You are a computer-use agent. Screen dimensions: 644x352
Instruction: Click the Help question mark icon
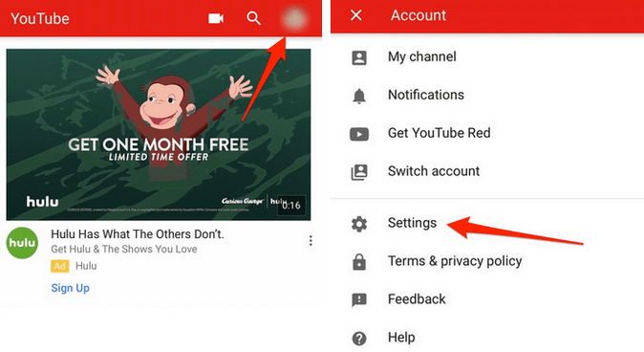359,339
